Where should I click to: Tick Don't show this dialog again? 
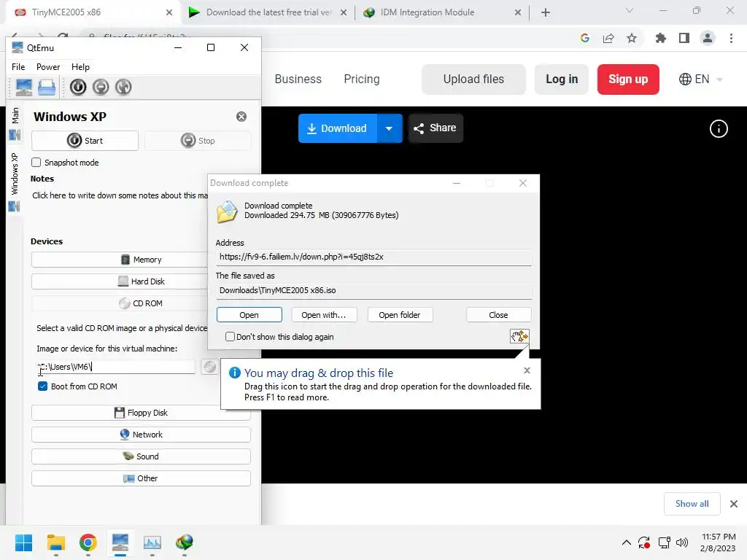(x=230, y=337)
